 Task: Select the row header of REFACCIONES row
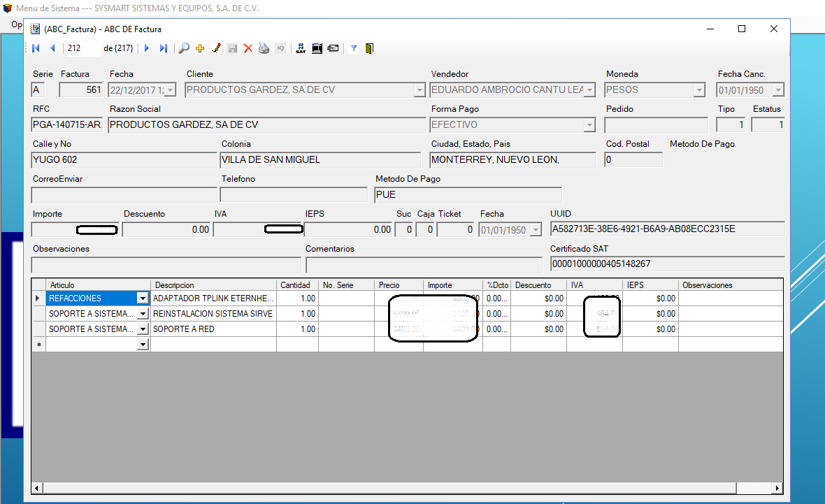pos(38,298)
